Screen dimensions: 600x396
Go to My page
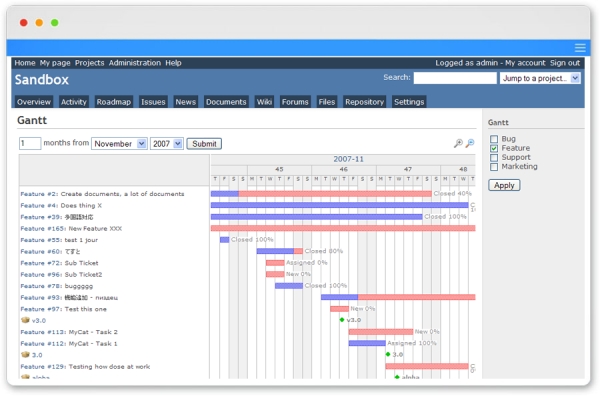55,63
